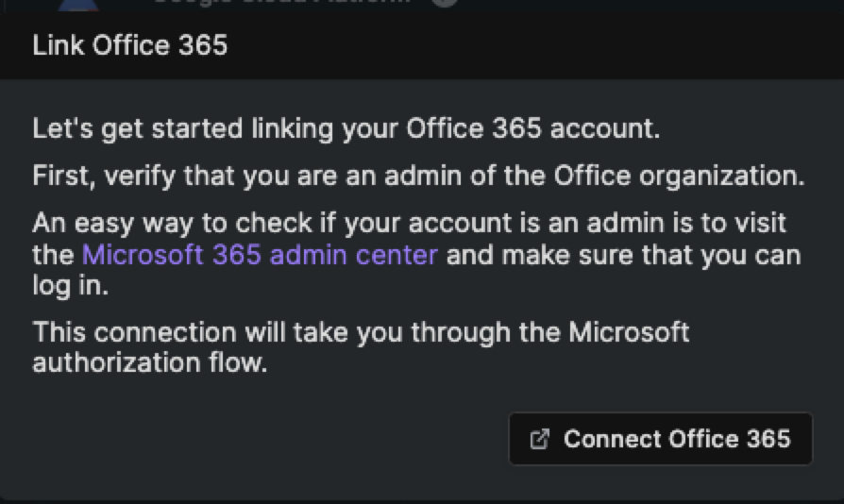Click the word "Microsoft" in the purple link

tap(143, 255)
